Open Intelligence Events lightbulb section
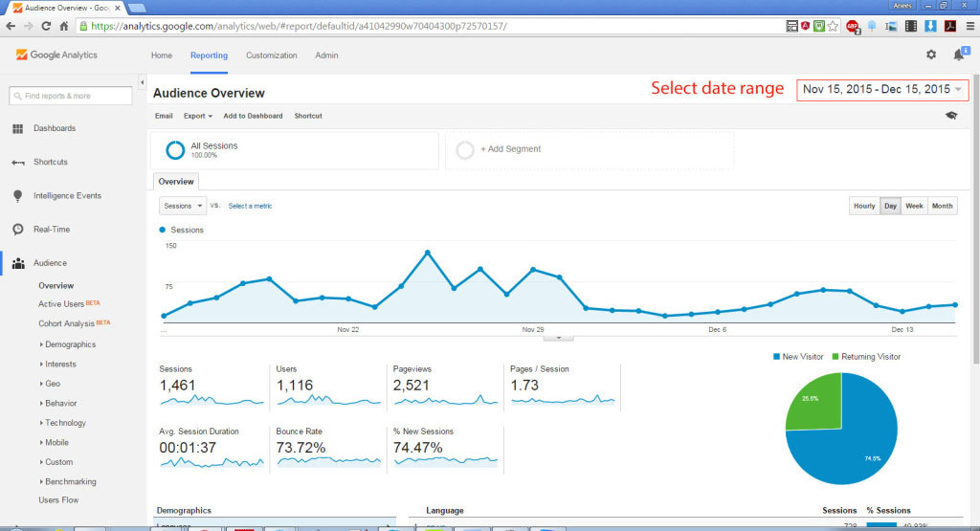The width and height of the screenshot is (980, 531). point(67,195)
